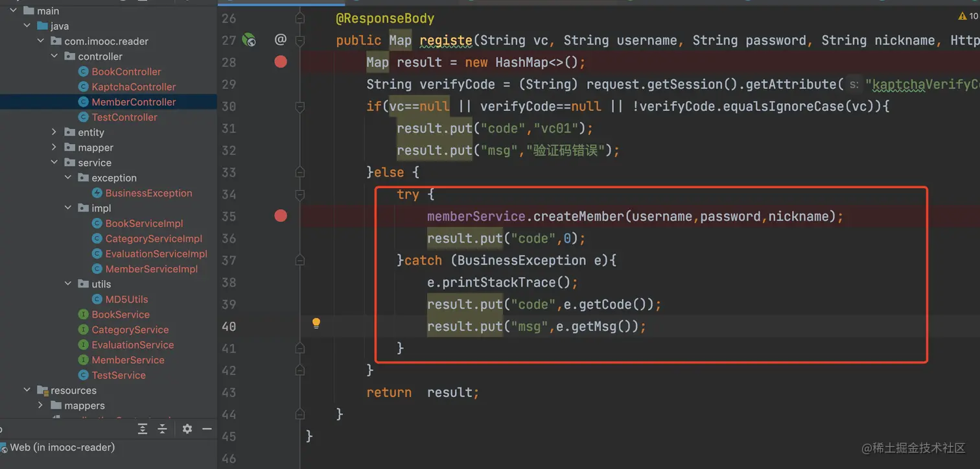
Task: Click the getMsg call on line 40
Action: tap(598, 326)
